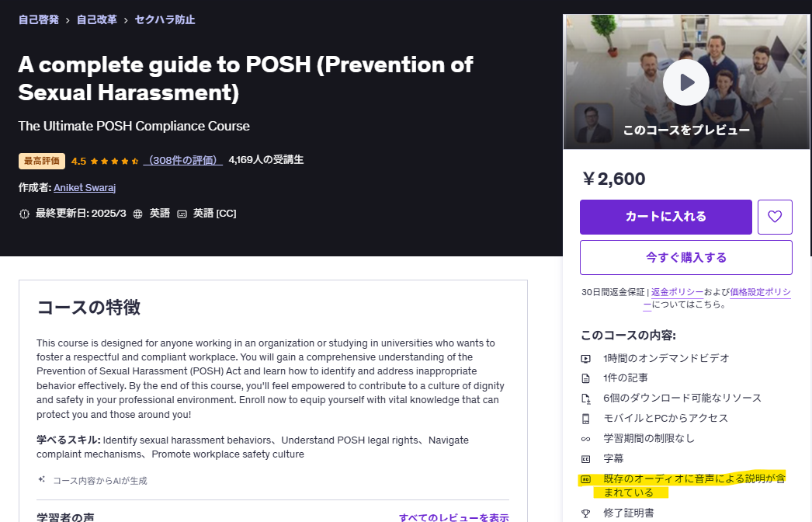This screenshot has width=812, height=522.
Task: Click the mobile device access icon
Action: [585, 419]
